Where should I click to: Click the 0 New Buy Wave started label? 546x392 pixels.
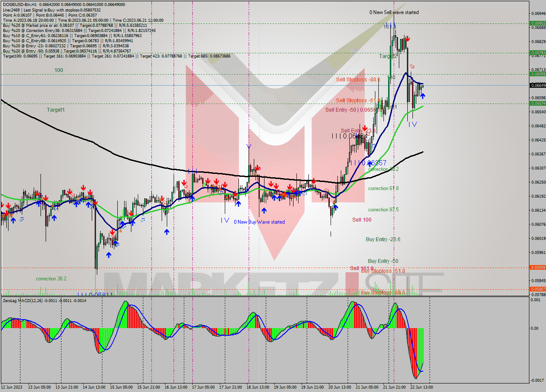[x=259, y=222]
